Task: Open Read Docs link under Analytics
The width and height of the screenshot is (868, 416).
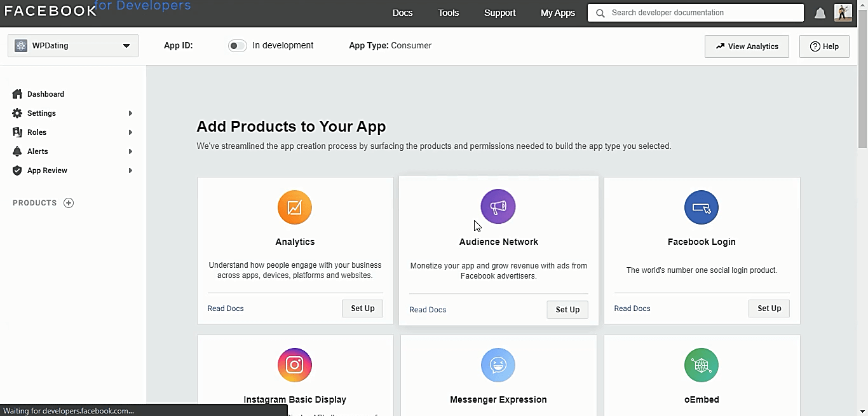Action: click(x=226, y=309)
